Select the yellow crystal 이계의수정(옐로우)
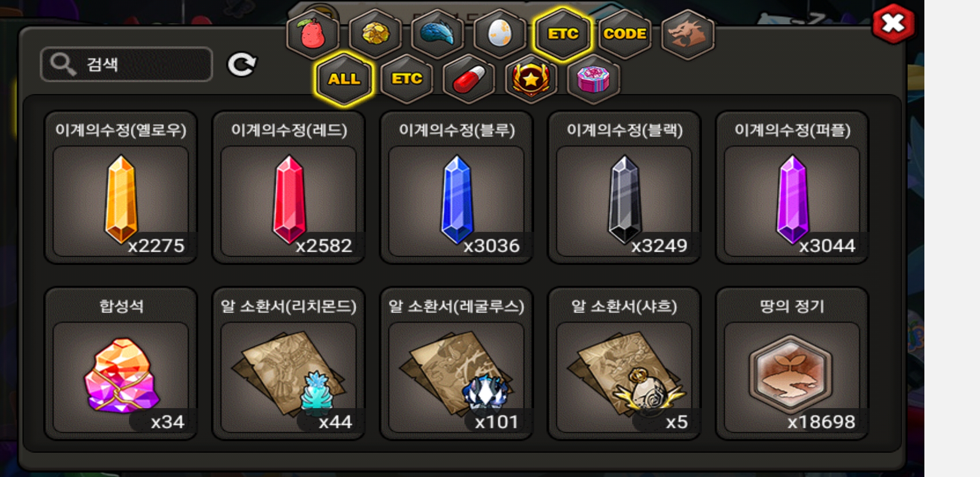The width and height of the screenshot is (980, 477). pyautogui.click(x=121, y=187)
